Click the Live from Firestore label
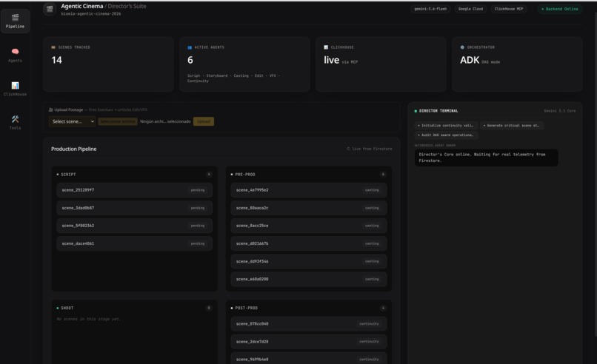The height and width of the screenshot is (364, 597). (372, 149)
